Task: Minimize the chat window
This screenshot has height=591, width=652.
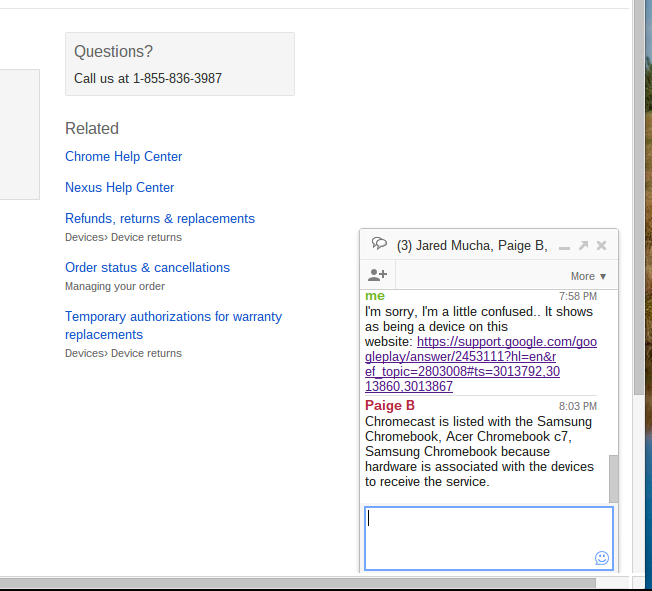Action: pos(565,246)
